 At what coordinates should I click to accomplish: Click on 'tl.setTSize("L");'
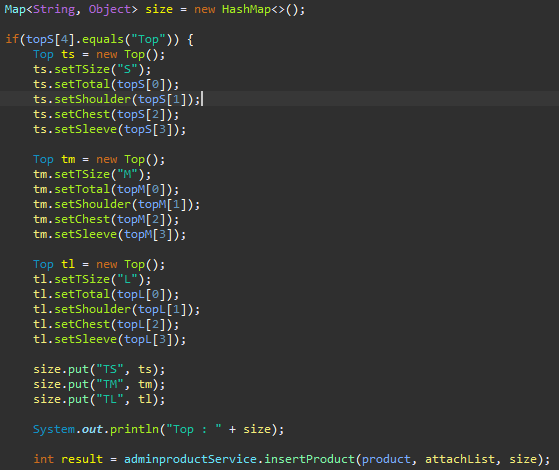click(x=92, y=279)
